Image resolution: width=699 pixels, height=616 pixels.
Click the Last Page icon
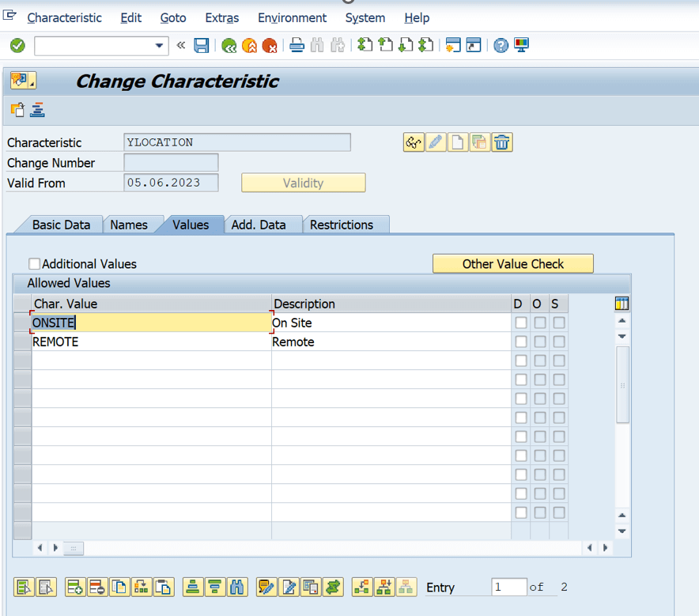click(425, 45)
